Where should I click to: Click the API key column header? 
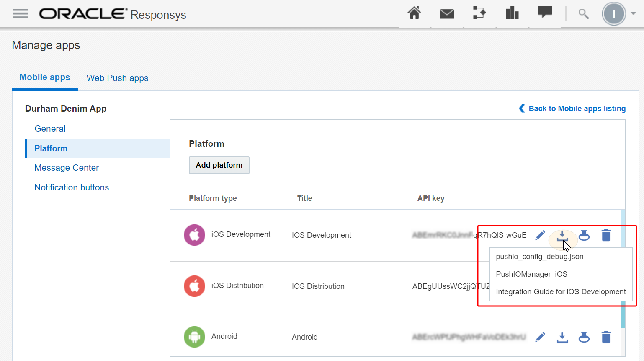(431, 198)
